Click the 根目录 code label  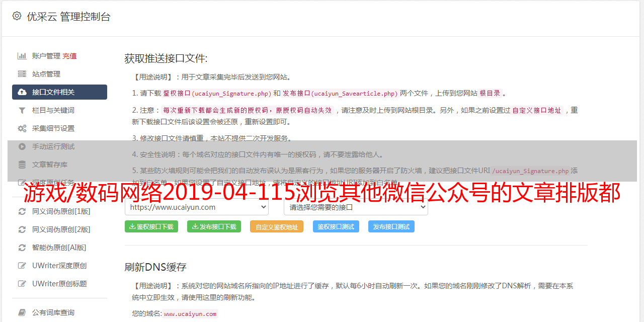click(x=490, y=93)
